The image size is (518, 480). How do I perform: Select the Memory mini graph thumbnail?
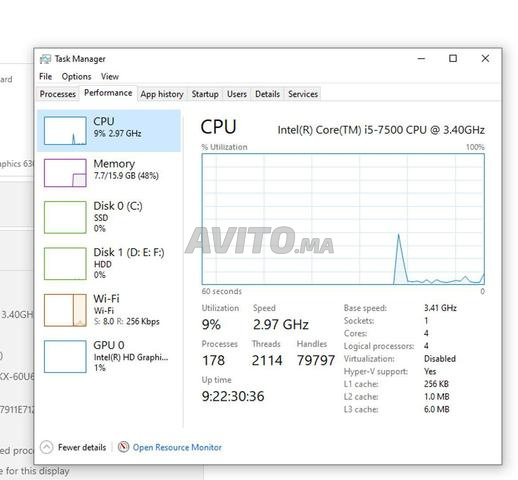pos(65,173)
